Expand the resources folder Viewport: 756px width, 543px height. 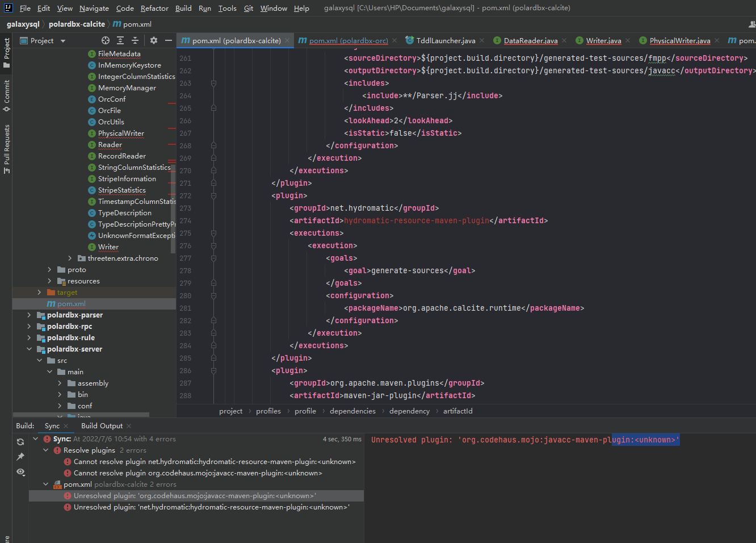tap(49, 281)
